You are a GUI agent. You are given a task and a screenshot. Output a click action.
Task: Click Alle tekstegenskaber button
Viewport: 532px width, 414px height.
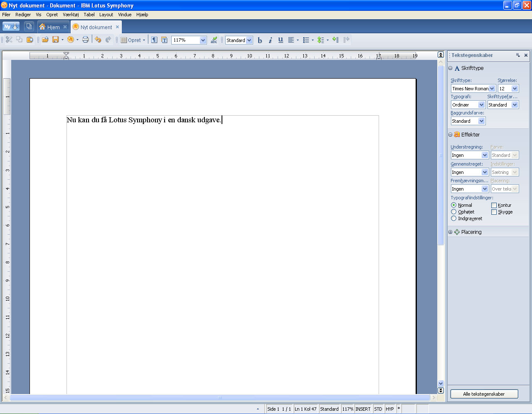(x=484, y=394)
